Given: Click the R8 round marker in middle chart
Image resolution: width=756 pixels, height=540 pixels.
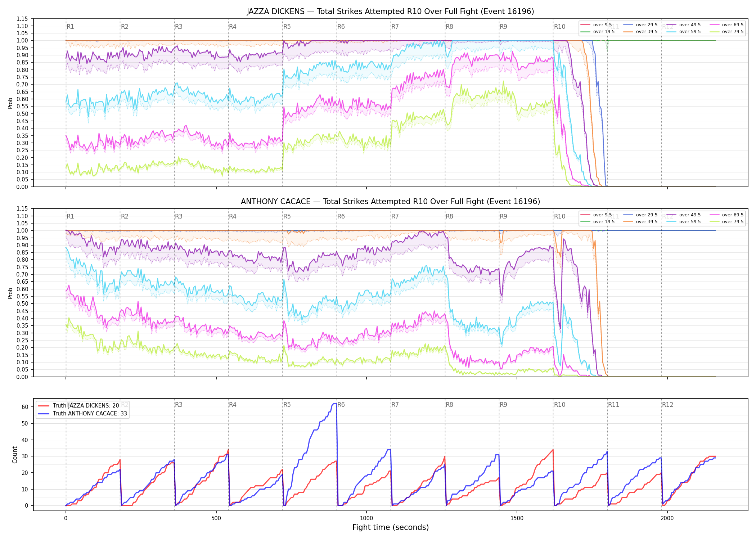Looking at the screenshot, I should (449, 216).
